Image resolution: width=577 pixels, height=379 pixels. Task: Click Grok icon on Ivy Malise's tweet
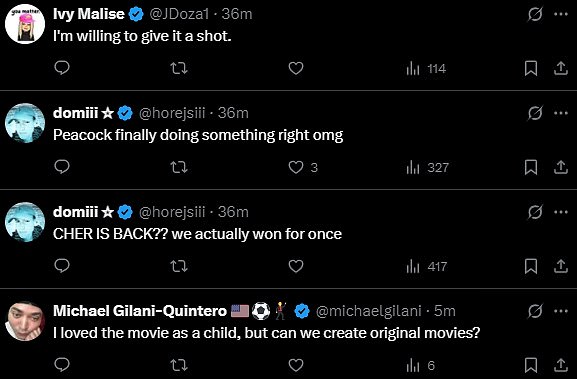click(x=535, y=14)
